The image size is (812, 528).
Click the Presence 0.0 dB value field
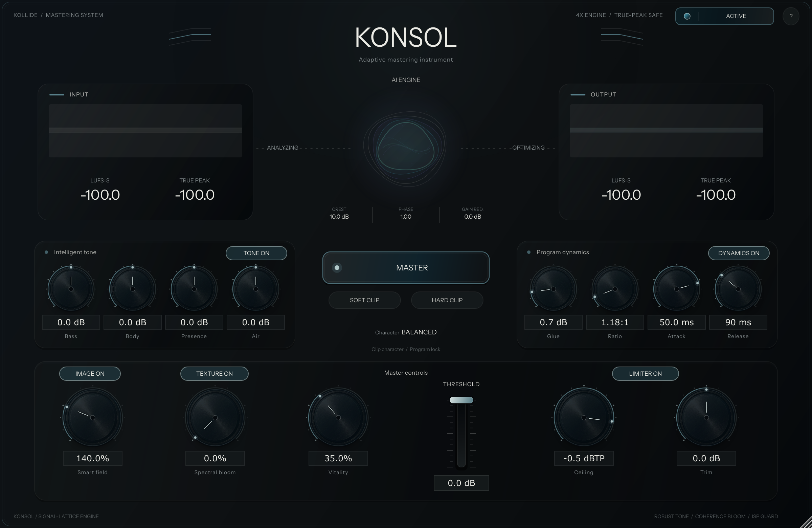194,322
